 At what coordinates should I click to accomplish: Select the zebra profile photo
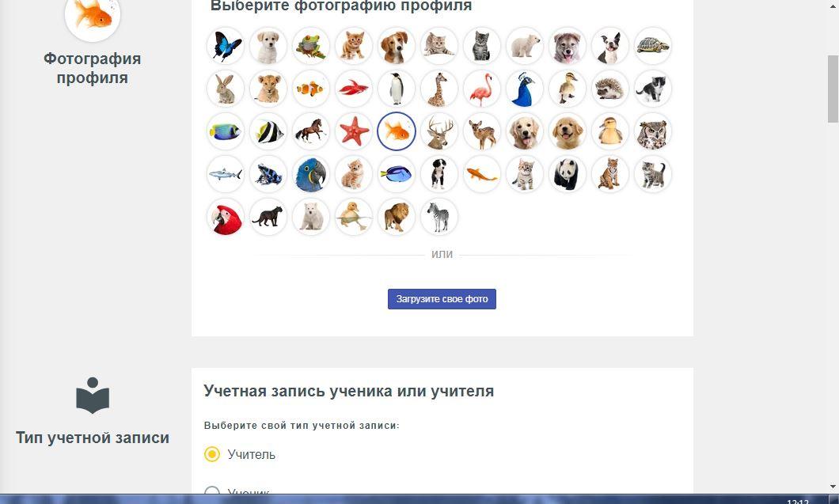pyautogui.click(x=439, y=218)
